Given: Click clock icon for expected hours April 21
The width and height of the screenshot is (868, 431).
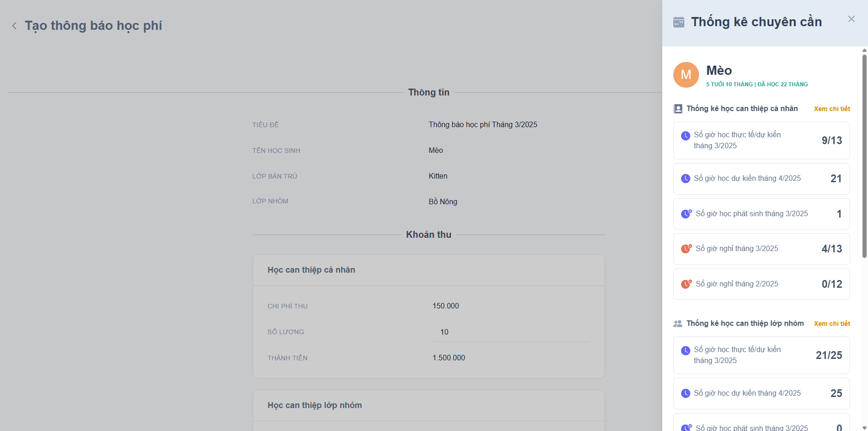Looking at the screenshot, I should 685,179.
